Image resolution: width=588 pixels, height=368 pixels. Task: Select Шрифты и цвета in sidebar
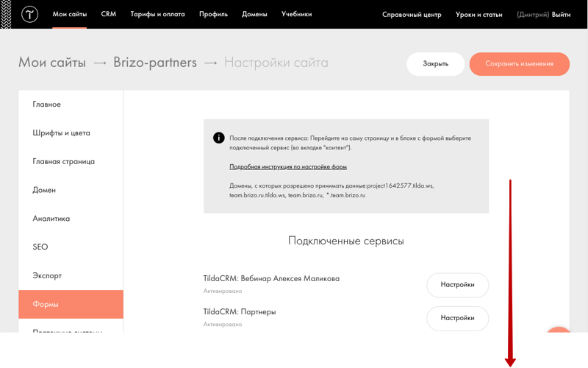(x=71, y=133)
